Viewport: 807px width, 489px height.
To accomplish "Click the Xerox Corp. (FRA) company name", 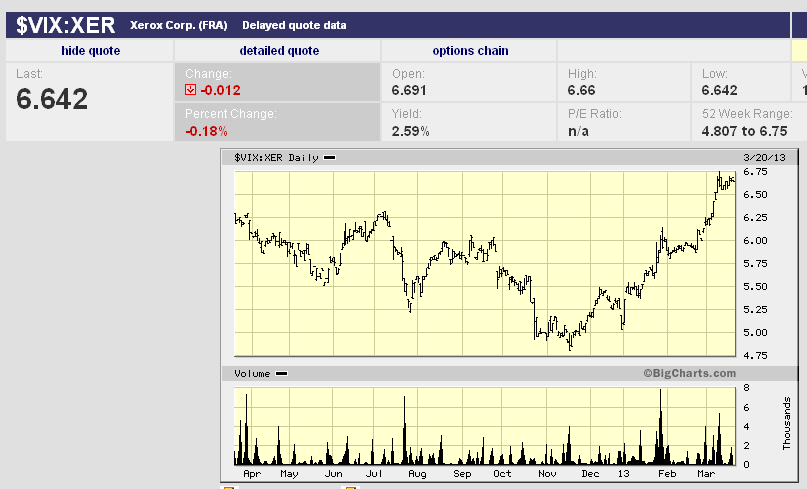I will (x=179, y=25).
